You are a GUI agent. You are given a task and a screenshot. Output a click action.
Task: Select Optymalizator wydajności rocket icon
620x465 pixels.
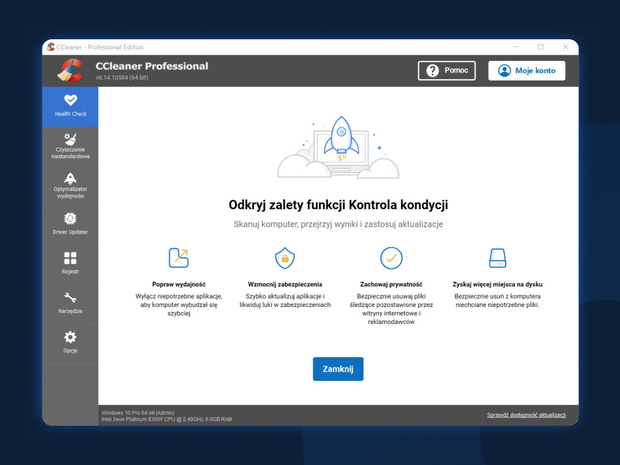(70, 179)
